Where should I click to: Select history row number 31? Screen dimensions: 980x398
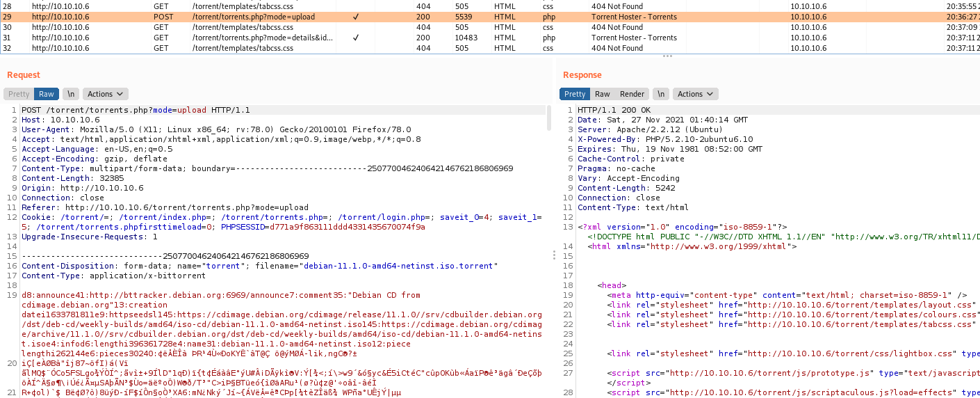click(490, 38)
